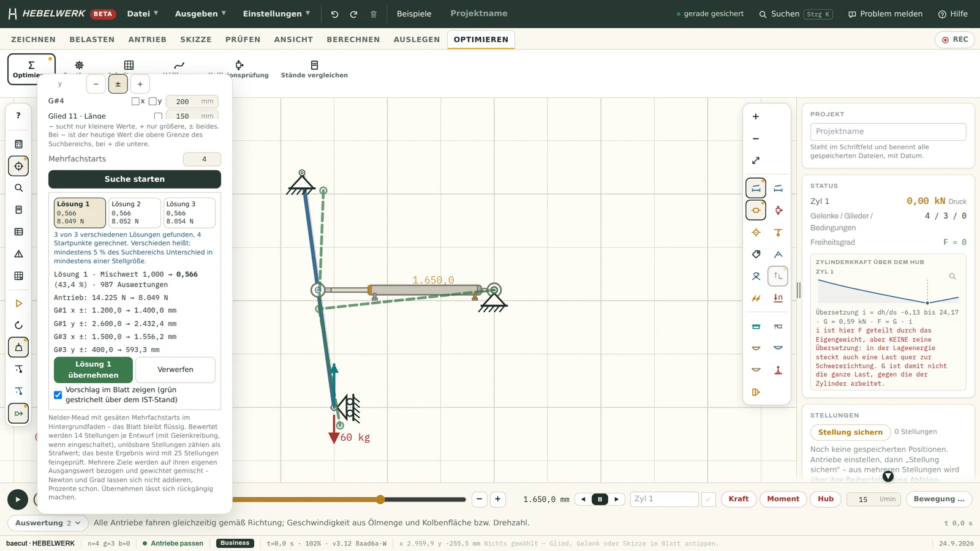The height and width of the screenshot is (551, 980).
Task: Click the Suche starten button
Action: tap(135, 179)
